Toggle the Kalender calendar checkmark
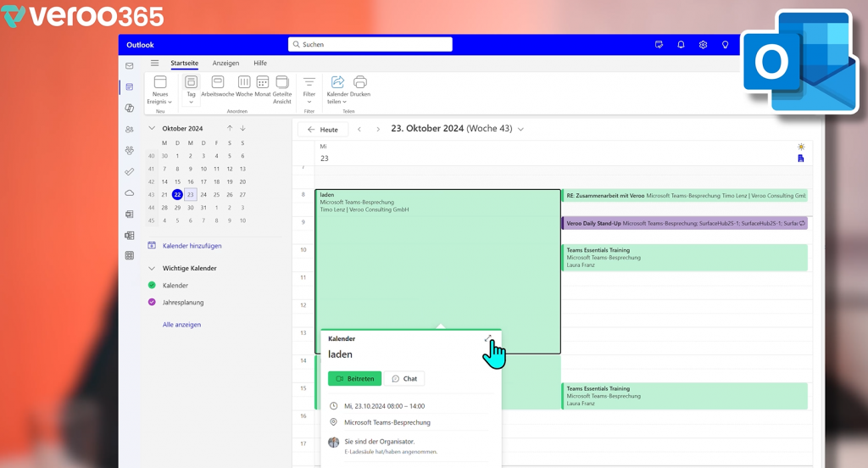This screenshot has height=468, width=868. point(152,285)
